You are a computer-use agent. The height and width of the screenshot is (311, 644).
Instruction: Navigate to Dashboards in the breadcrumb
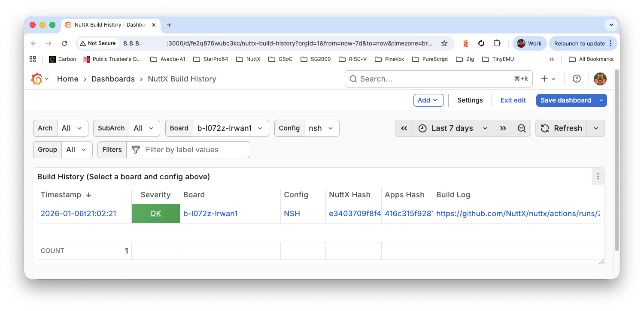(113, 79)
